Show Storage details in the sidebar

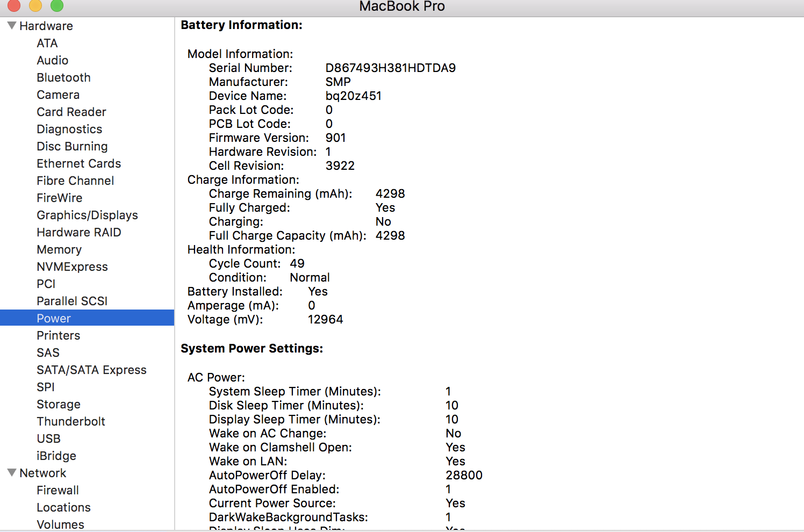point(59,404)
